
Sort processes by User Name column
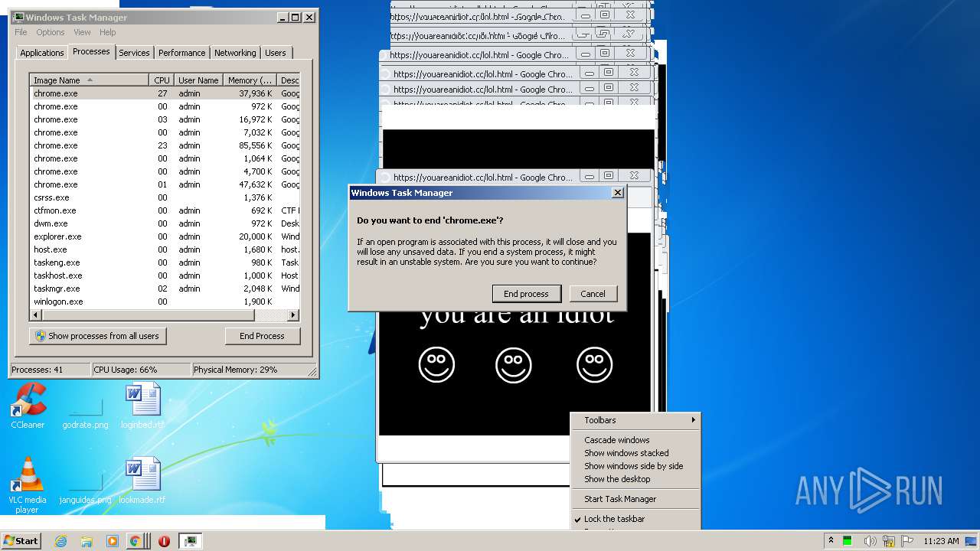pos(198,80)
